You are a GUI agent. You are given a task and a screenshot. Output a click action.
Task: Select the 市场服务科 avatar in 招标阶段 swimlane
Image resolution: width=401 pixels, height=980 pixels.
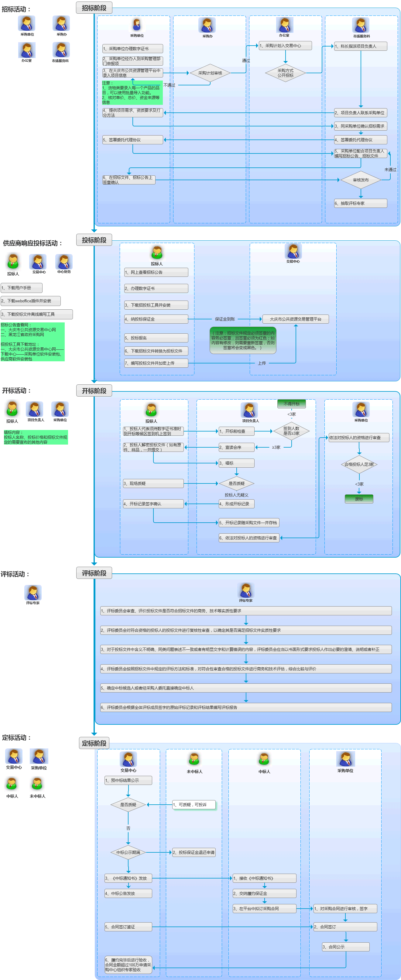tap(360, 26)
